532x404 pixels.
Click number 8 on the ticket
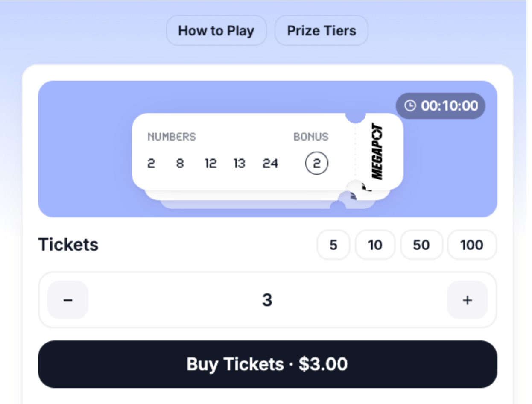pyautogui.click(x=180, y=164)
